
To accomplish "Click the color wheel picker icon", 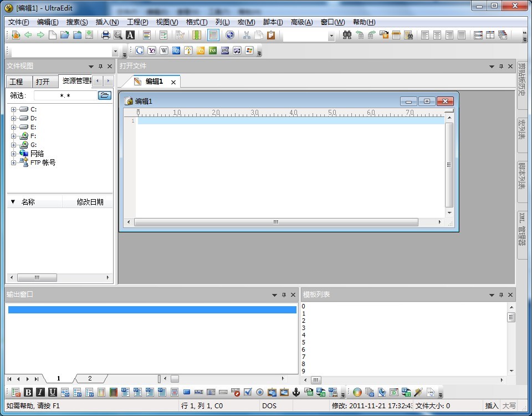I will coord(357,392).
